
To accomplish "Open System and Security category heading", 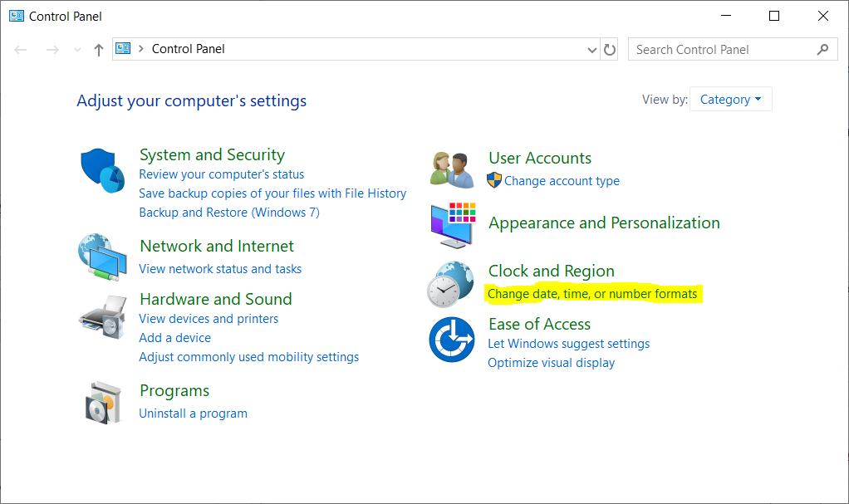I will coord(213,154).
